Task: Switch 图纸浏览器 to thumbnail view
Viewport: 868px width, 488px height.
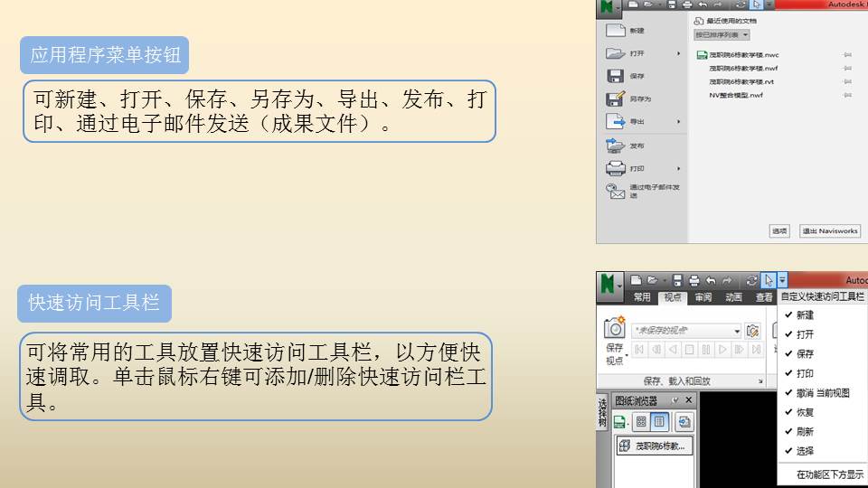Action: click(641, 422)
